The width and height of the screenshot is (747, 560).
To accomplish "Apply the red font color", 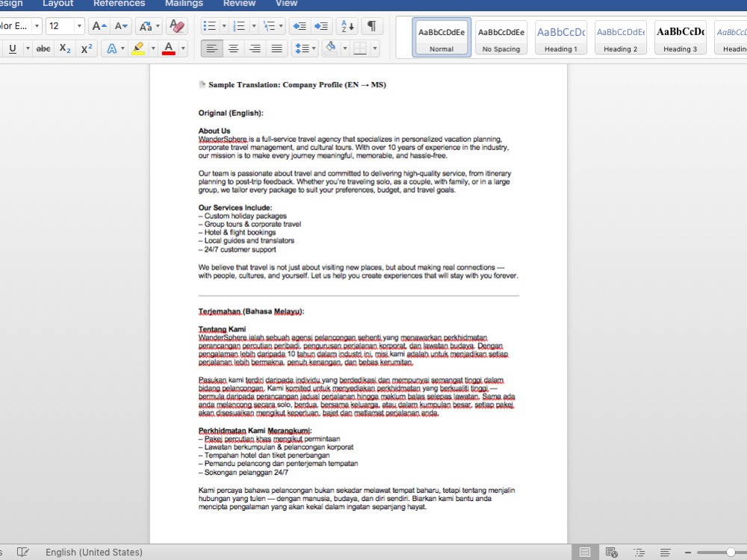I will point(169,49).
